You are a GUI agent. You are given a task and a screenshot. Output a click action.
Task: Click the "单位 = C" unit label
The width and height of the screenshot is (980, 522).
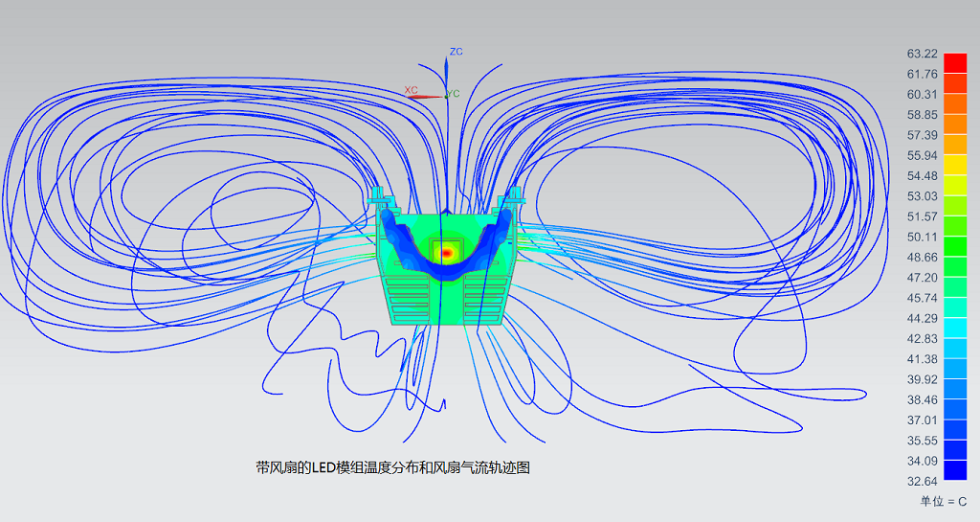[x=943, y=502]
